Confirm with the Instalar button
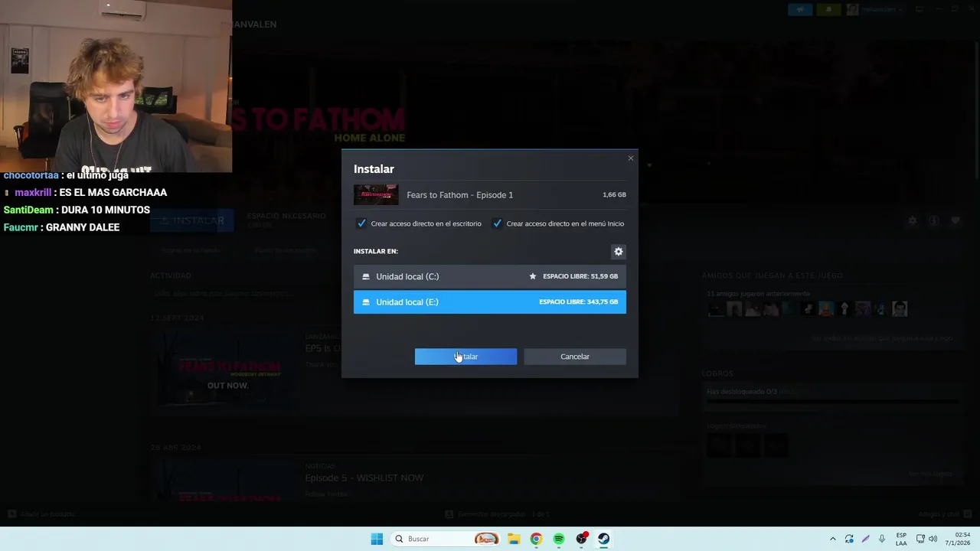This screenshot has height=551, width=980. click(x=465, y=357)
